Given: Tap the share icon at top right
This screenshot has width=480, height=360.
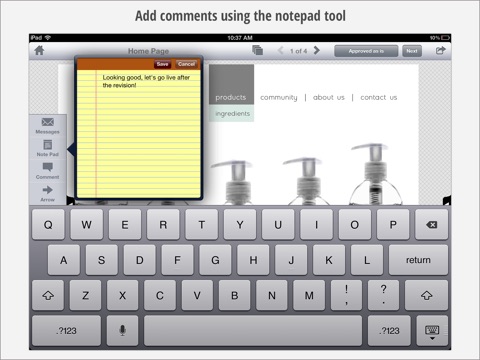Looking at the screenshot, I should [440, 50].
